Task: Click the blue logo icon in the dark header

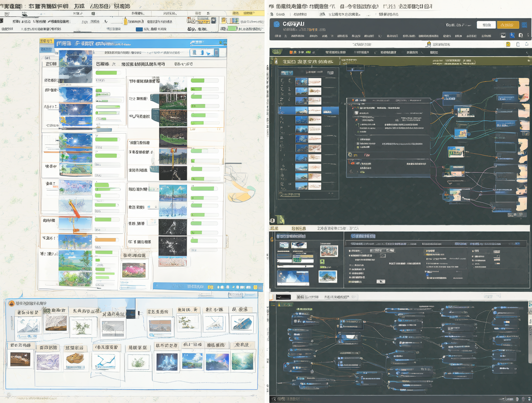Action: 276,24
